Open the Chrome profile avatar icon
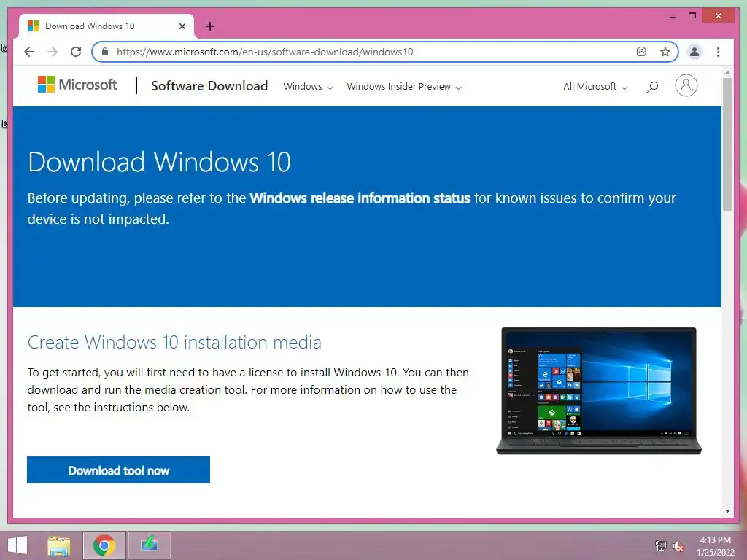Screen dimensions: 747x560 tap(694, 52)
